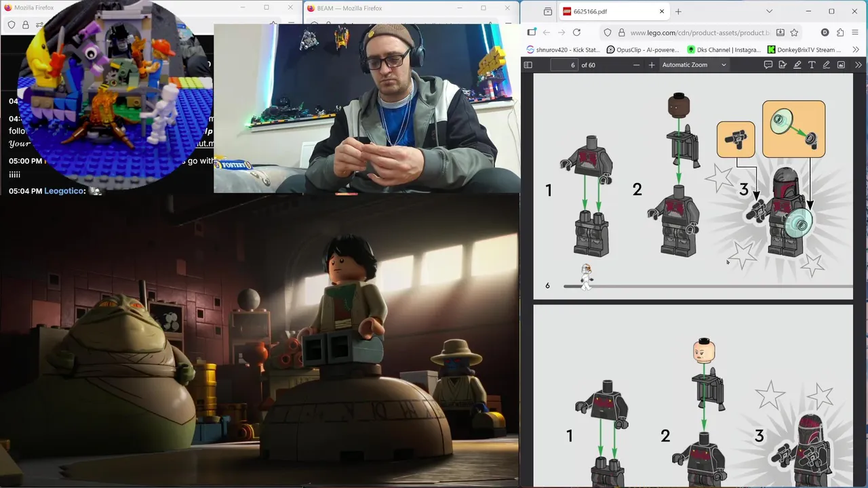Go back in the PDF window
Image resolution: width=868 pixels, height=488 pixels.
(x=547, y=33)
